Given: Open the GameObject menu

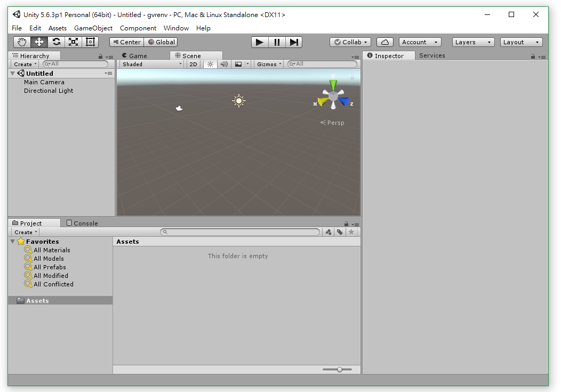Looking at the screenshot, I should pos(93,28).
